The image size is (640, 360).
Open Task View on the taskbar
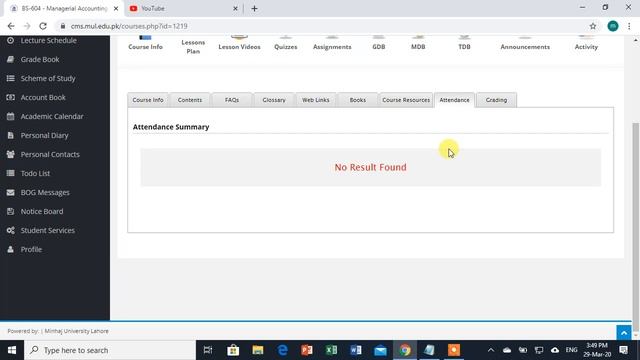[x=208, y=350]
